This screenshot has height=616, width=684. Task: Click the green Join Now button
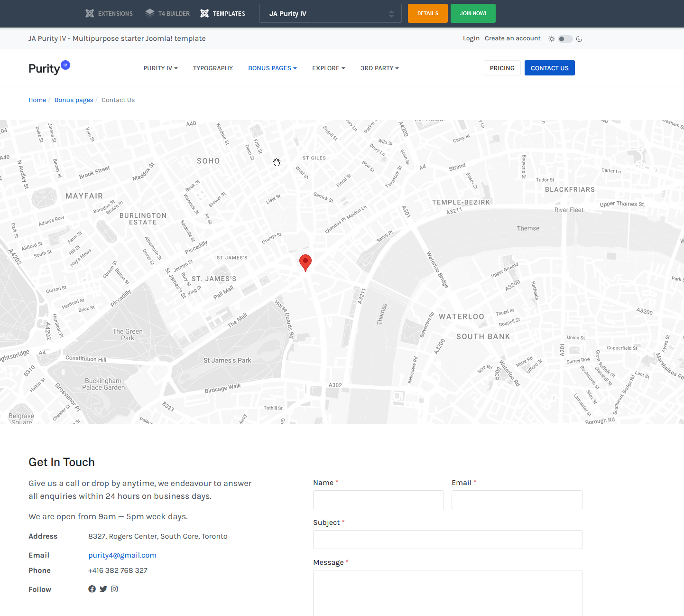[x=472, y=13]
